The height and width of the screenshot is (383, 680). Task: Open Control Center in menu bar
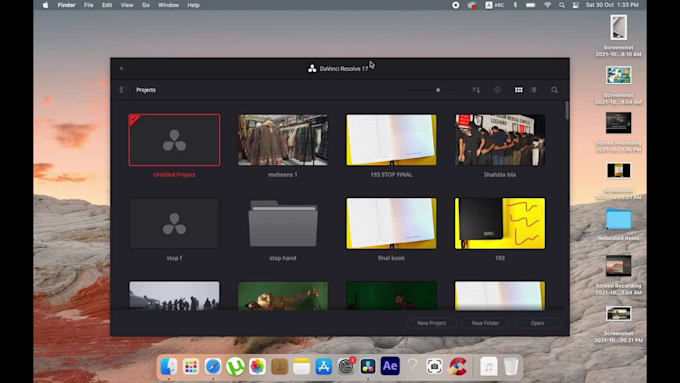(x=575, y=5)
